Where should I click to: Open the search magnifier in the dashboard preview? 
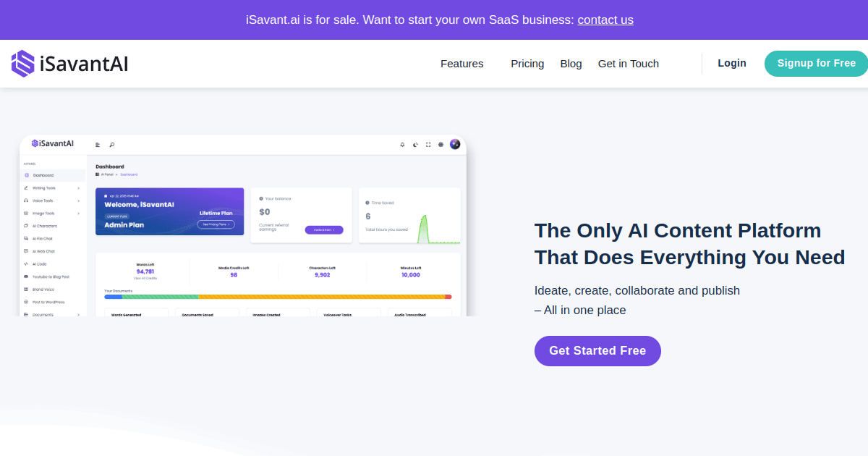tap(112, 145)
